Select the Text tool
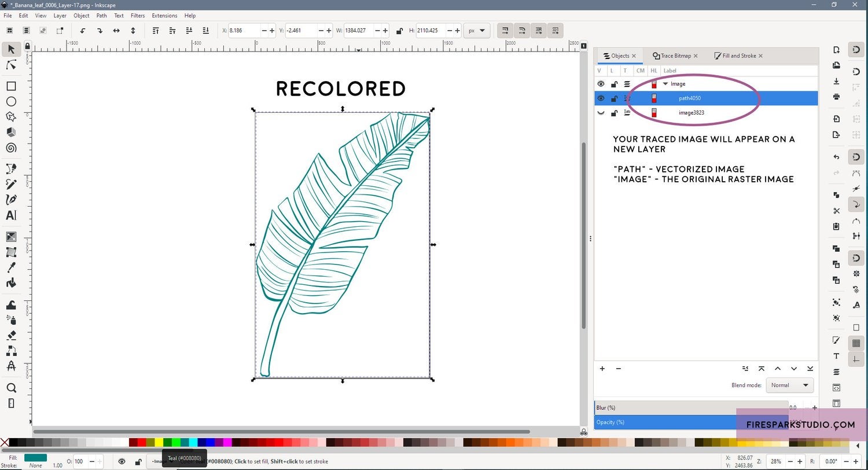The width and height of the screenshot is (868, 470). (x=11, y=215)
